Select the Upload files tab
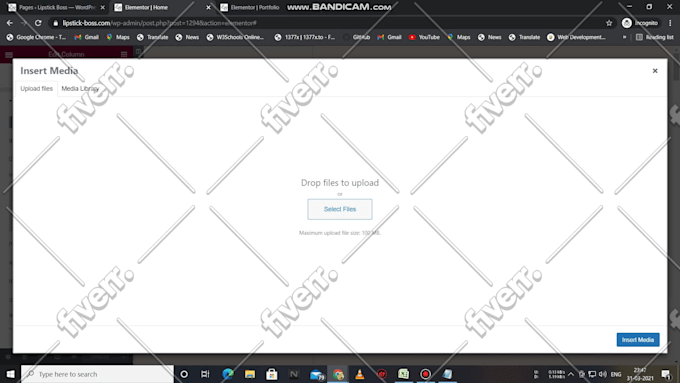Screen dimensions: 680x383 tap(36, 88)
